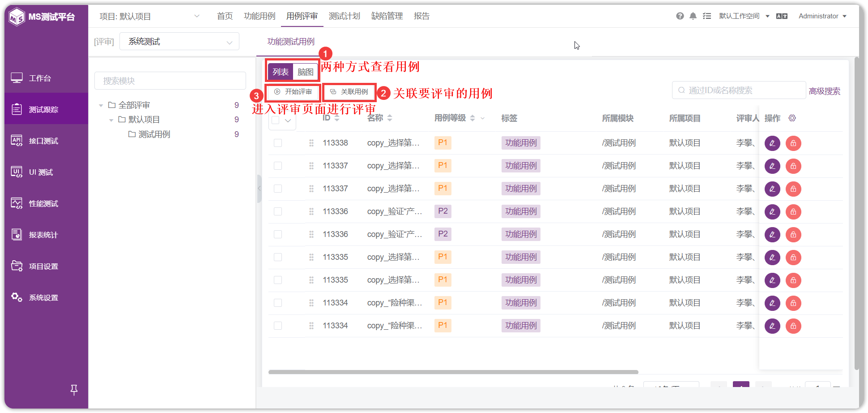Switch language with the translate icon
This screenshot has height=413, width=868.
tap(782, 16)
